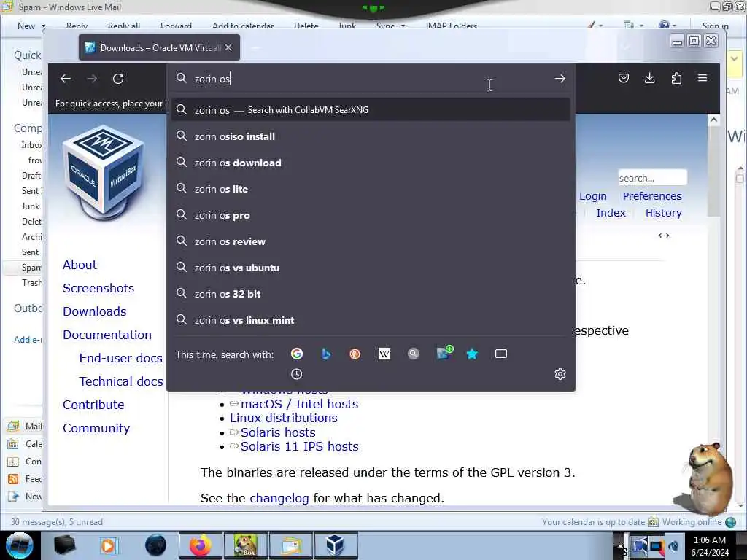Open search settings gear in dropdown
Viewport: 747px width, 560px height.
pos(560,374)
